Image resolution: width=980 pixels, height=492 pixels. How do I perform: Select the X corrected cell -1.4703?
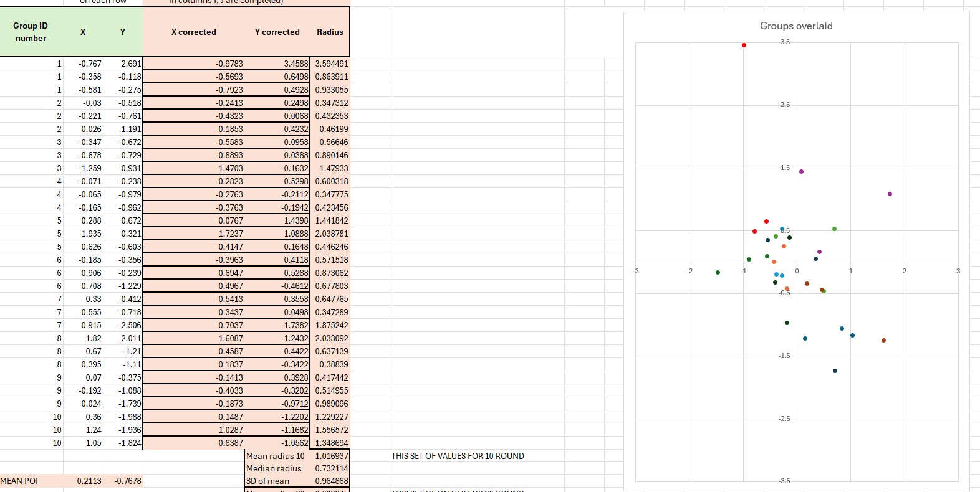[x=194, y=168]
